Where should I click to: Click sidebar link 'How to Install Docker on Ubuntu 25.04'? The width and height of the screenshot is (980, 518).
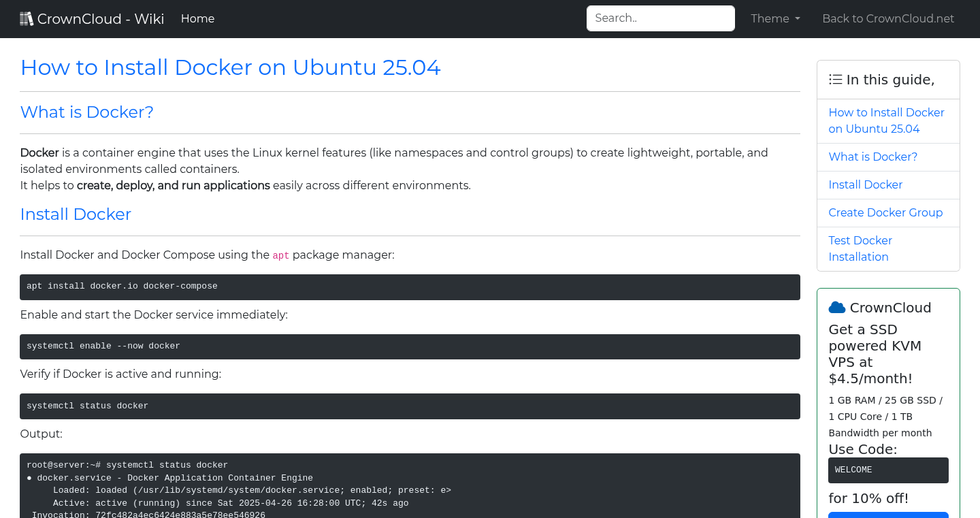tap(886, 120)
